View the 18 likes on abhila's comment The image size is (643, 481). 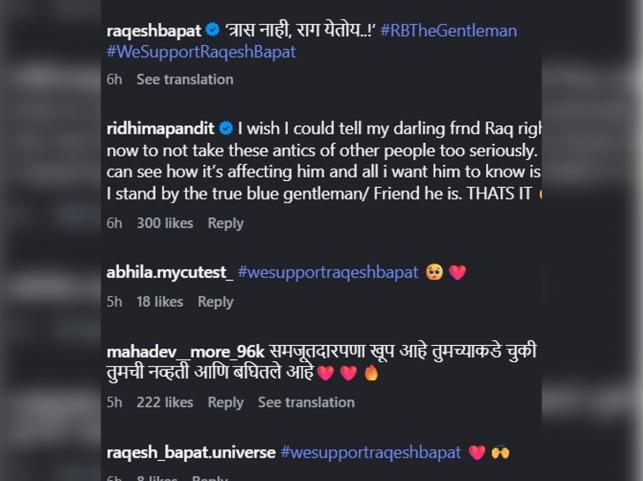[160, 301]
